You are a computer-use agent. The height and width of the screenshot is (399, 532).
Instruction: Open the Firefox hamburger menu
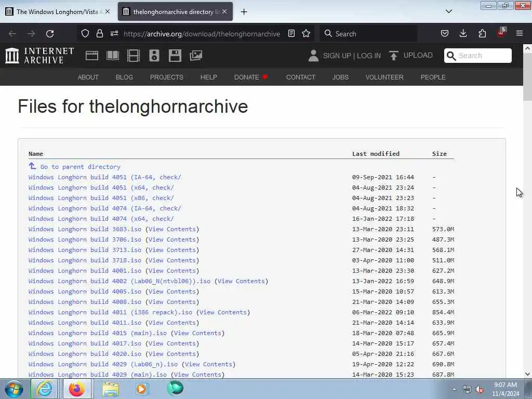coord(520,33)
